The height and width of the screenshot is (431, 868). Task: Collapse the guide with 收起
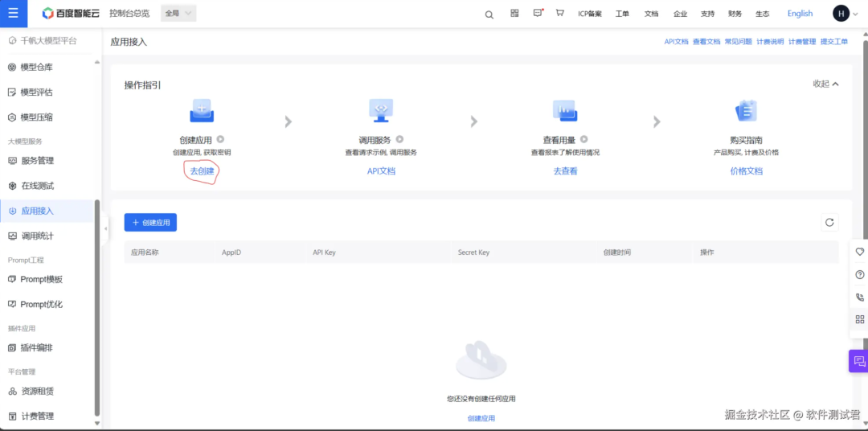point(825,84)
